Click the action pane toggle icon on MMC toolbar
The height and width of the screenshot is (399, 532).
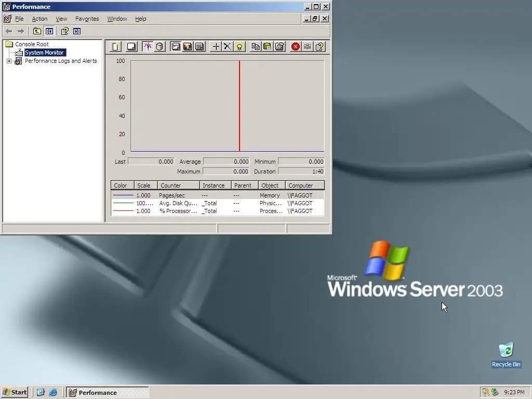pos(77,31)
